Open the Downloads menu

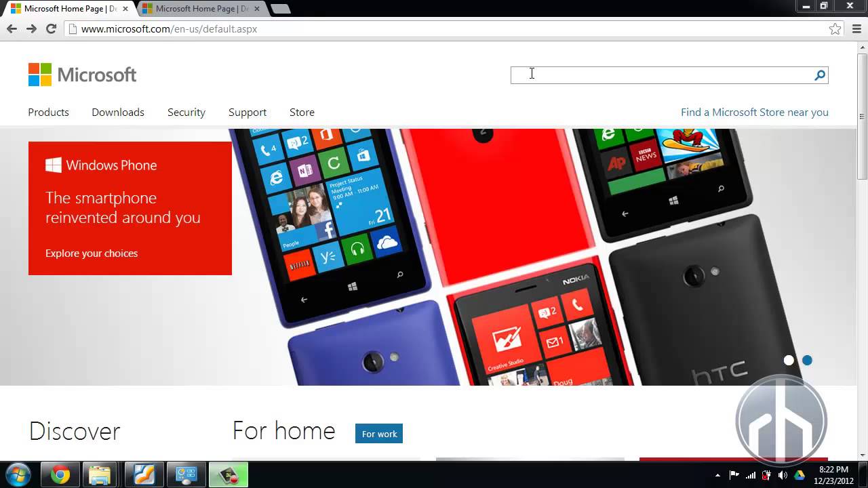(118, 113)
